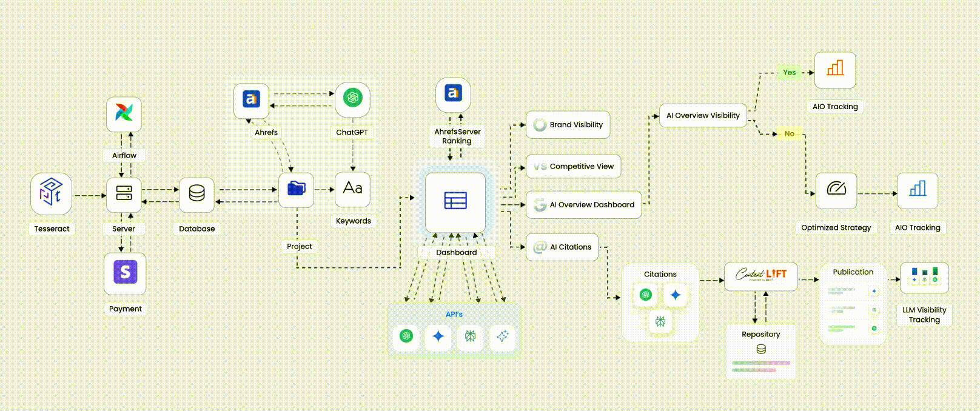This screenshot has height=411, width=980.
Task: Click the Tesseract label
Action: click(x=52, y=229)
